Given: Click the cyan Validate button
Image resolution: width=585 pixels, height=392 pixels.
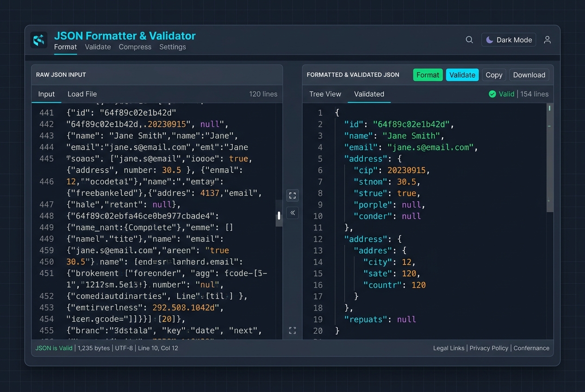Looking at the screenshot, I should [462, 75].
